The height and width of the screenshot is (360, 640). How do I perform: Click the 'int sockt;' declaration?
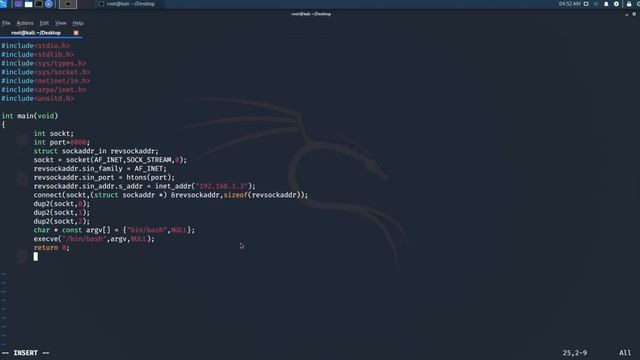click(54, 133)
